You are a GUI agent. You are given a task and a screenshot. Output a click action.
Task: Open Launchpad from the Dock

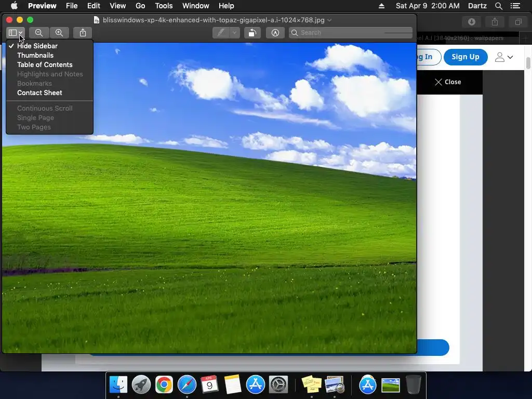coord(141,384)
